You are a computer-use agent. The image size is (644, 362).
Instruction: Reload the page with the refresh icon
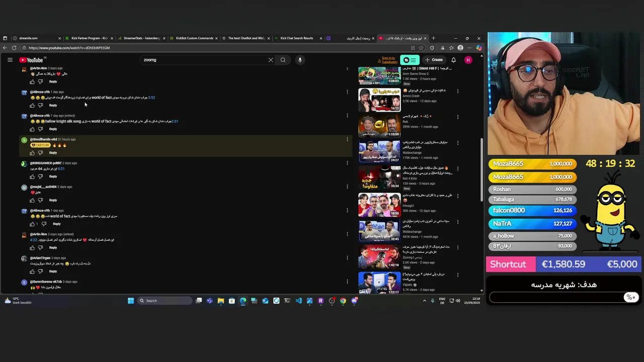point(14,48)
